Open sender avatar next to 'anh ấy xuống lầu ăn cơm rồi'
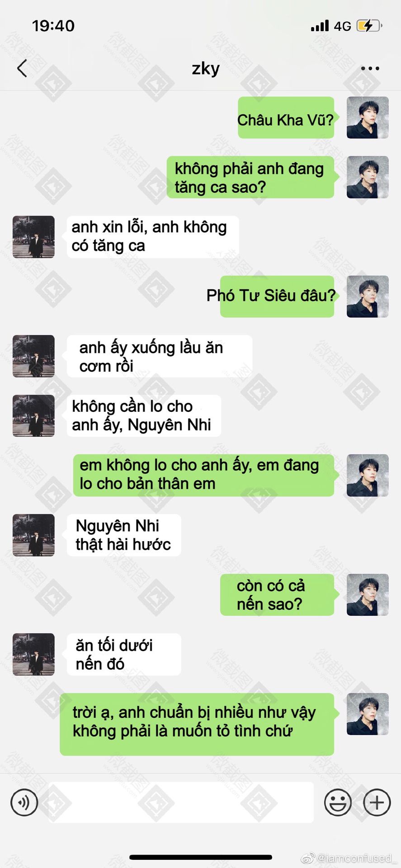401x868 pixels. point(33,356)
